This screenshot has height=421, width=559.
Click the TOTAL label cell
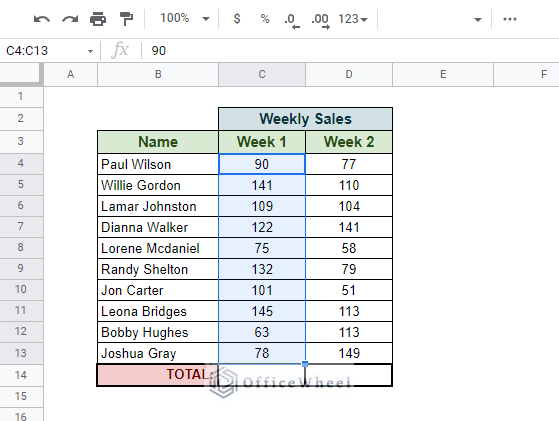(x=158, y=375)
